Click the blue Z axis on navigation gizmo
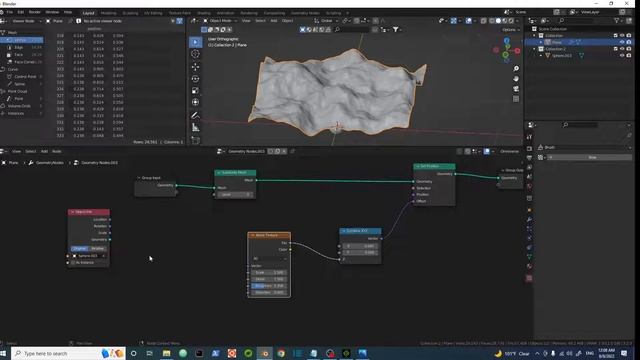This screenshot has width=640, height=360. pyautogui.click(x=507, y=41)
